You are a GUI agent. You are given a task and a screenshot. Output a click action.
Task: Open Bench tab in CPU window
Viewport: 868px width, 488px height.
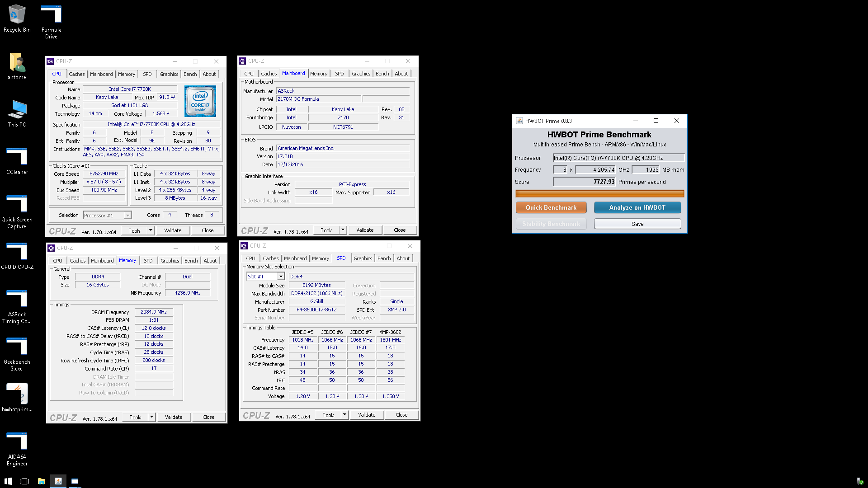190,74
